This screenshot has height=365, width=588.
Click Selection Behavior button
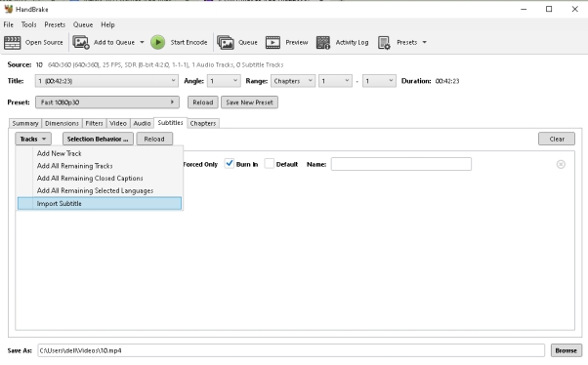click(x=98, y=139)
